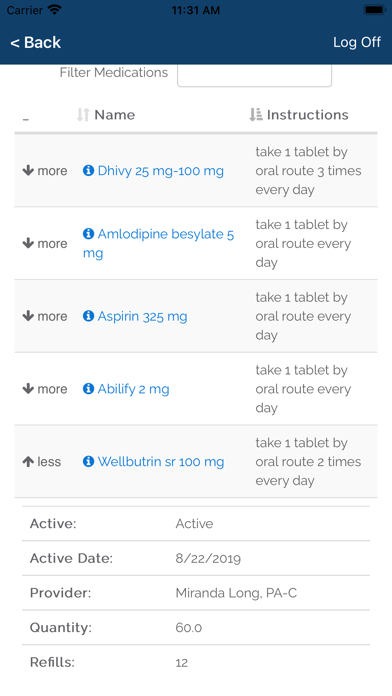Tap Log Off in the header
Image resolution: width=392 pixels, height=696 pixels.
357,42
